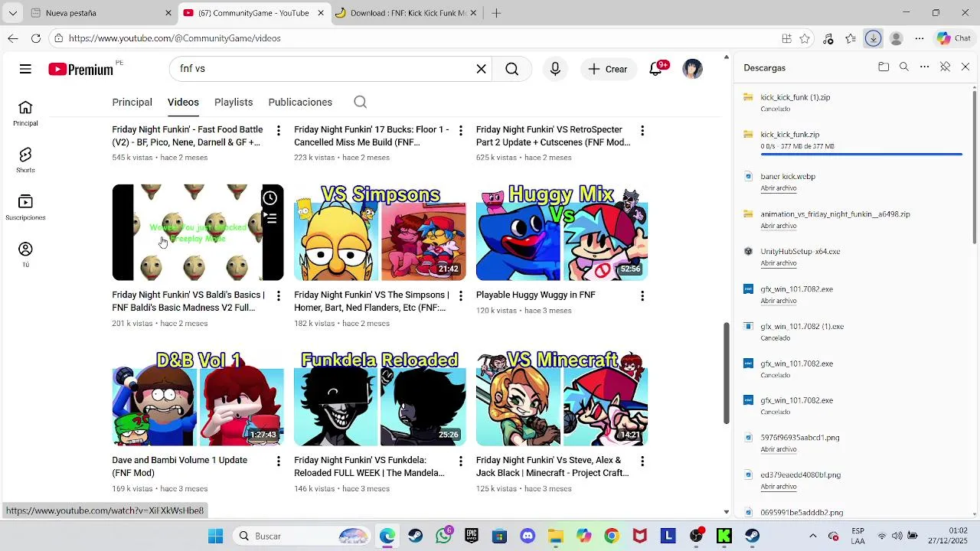The height and width of the screenshot is (551, 980).
Task: Open the Fast Food Battle video title
Action: (x=188, y=136)
